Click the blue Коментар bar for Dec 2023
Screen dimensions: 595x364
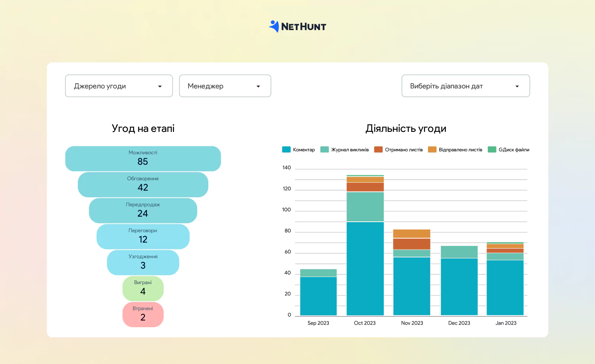pos(459,287)
